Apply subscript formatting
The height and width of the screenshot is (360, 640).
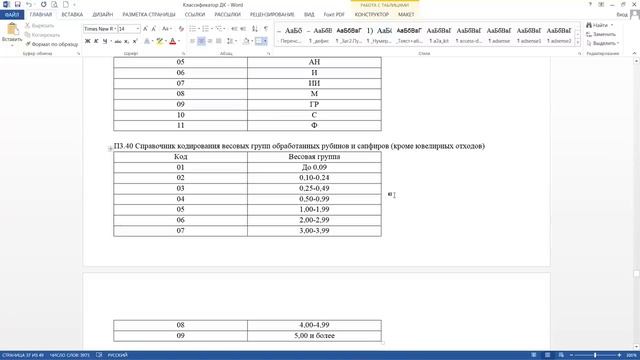coord(127,41)
